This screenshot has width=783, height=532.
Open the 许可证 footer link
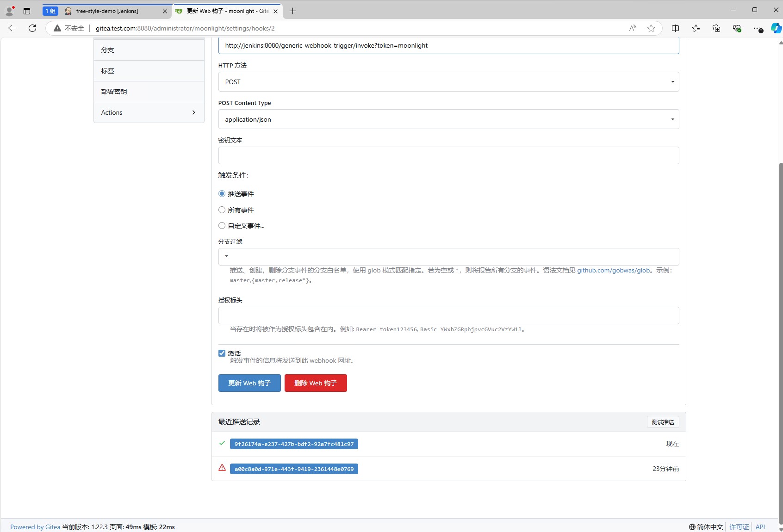click(739, 527)
